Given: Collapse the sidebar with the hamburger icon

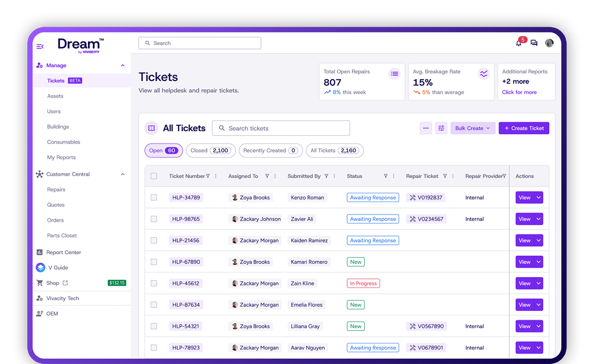Looking at the screenshot, I should click(x=40, y=46).
